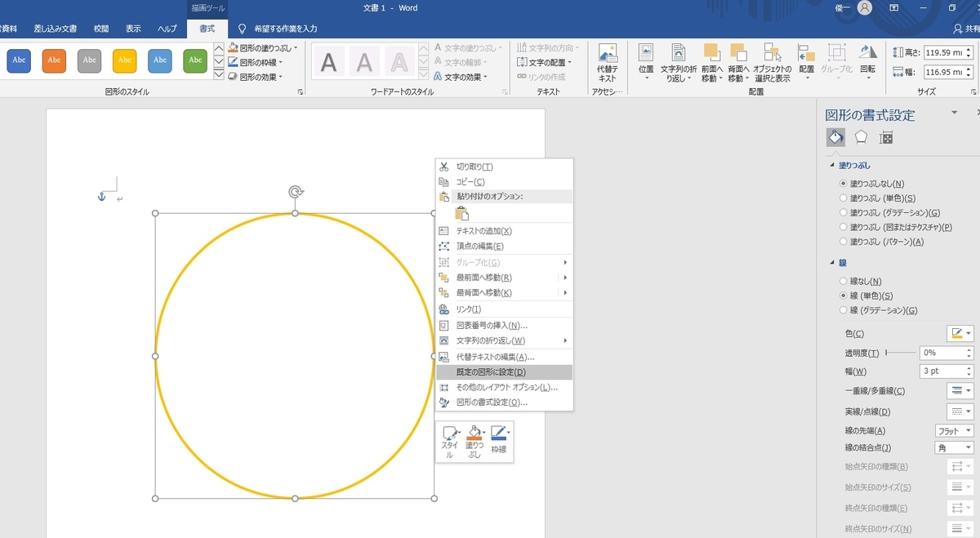Open 線の先端(A) フラット dropdown
980x538 pixels.
pos(954,431)
